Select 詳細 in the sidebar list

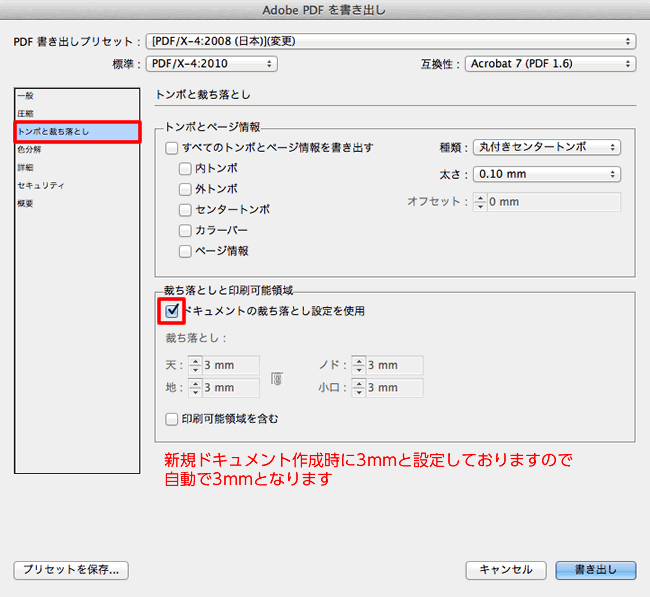click(x=77, y=167)
